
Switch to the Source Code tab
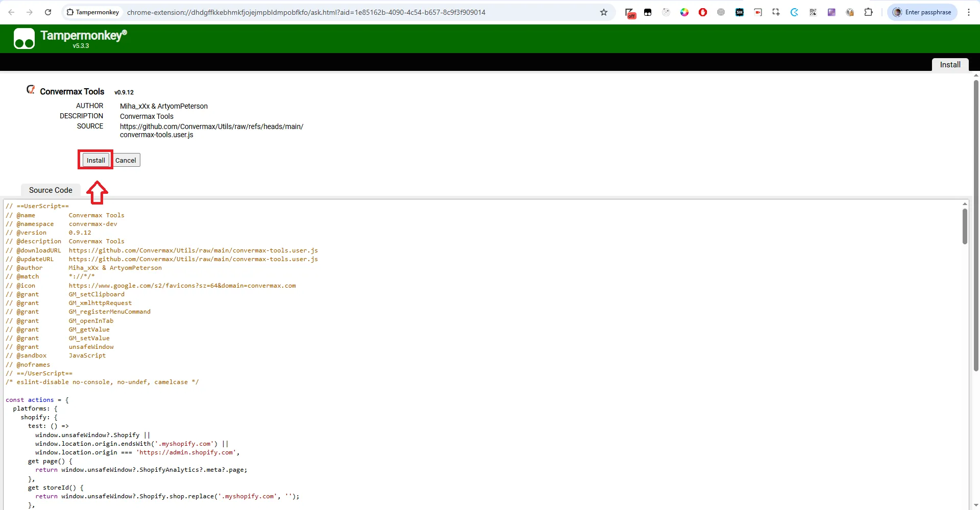[51, 190]
